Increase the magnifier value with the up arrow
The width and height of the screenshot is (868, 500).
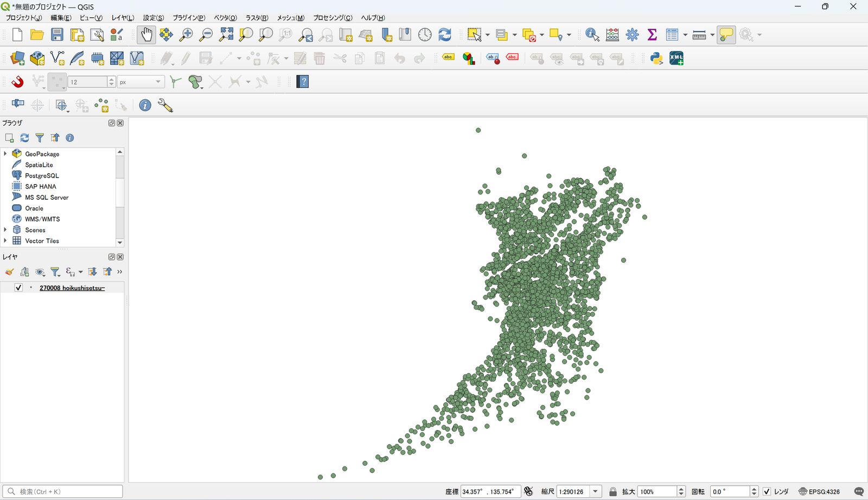[x=681, y=489]
